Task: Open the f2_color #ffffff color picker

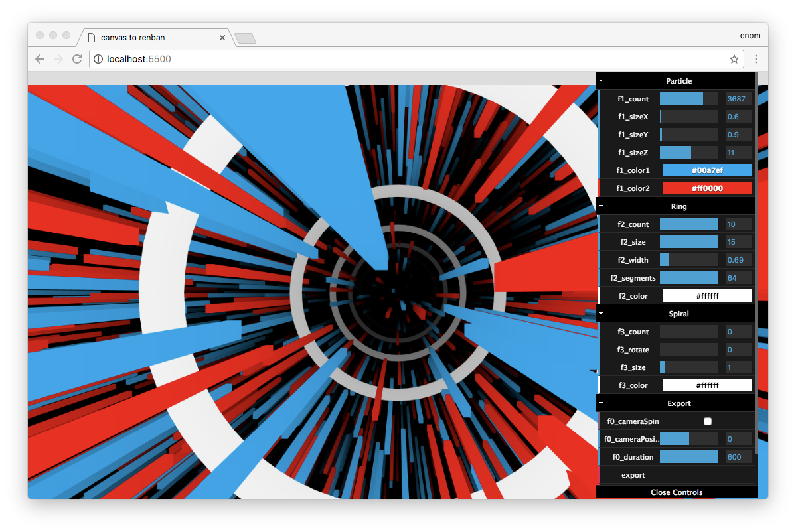Action: [x=708, y=296]
